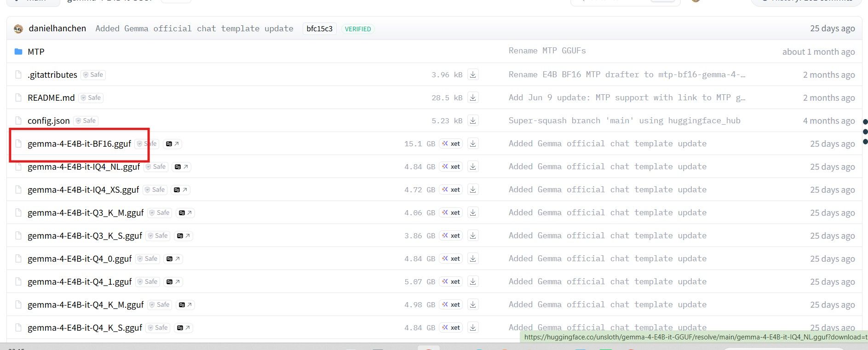The height and width of the screenshot is (350, 868).
Task: Click danielhanchen's avatar picture
Action: tap(18, 29)
